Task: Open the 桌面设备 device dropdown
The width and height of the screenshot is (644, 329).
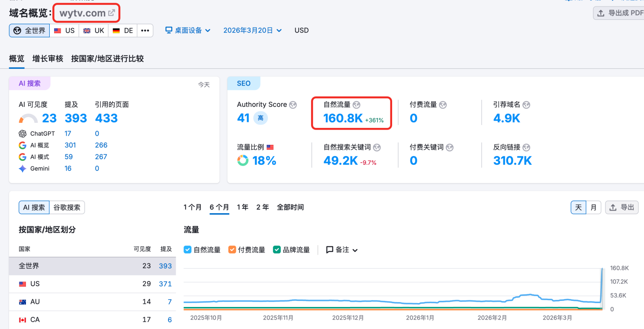Action: pyautogui.click(x=188, y=30)
